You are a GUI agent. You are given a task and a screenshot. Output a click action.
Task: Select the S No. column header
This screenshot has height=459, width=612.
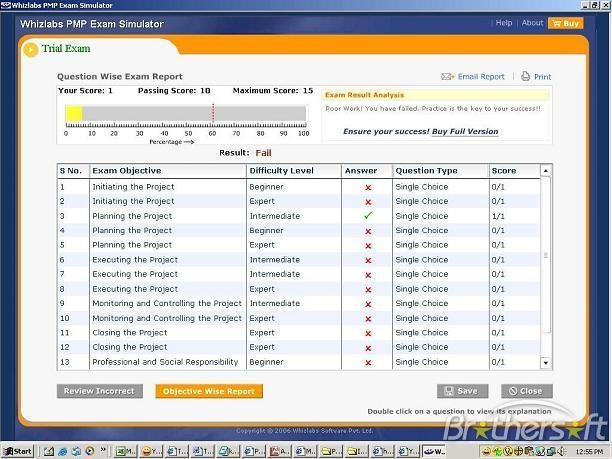click(x=73, y=171)
